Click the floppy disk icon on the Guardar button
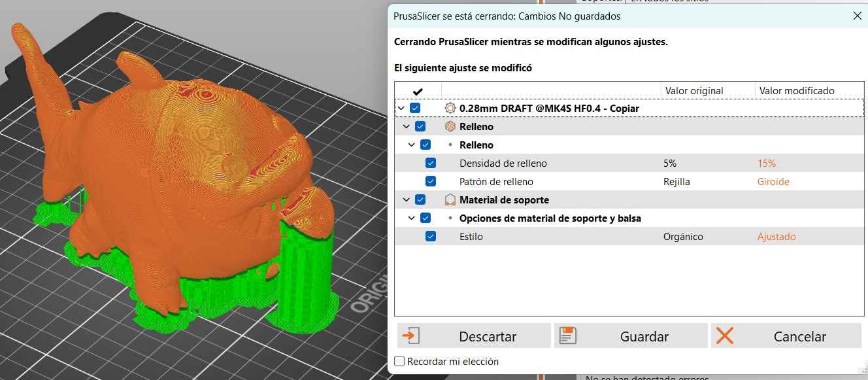868x380 pixels. [568, 334]
